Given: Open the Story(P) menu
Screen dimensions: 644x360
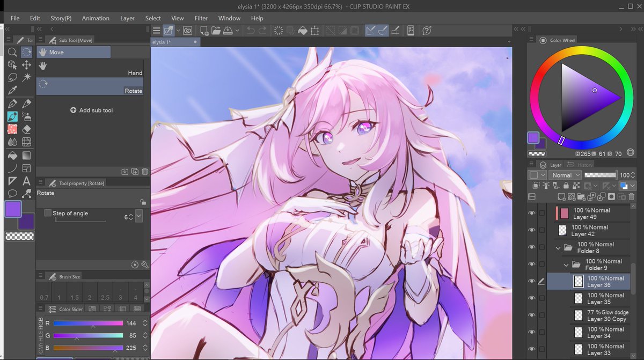Looking at the screenshot, I should 61,18.
